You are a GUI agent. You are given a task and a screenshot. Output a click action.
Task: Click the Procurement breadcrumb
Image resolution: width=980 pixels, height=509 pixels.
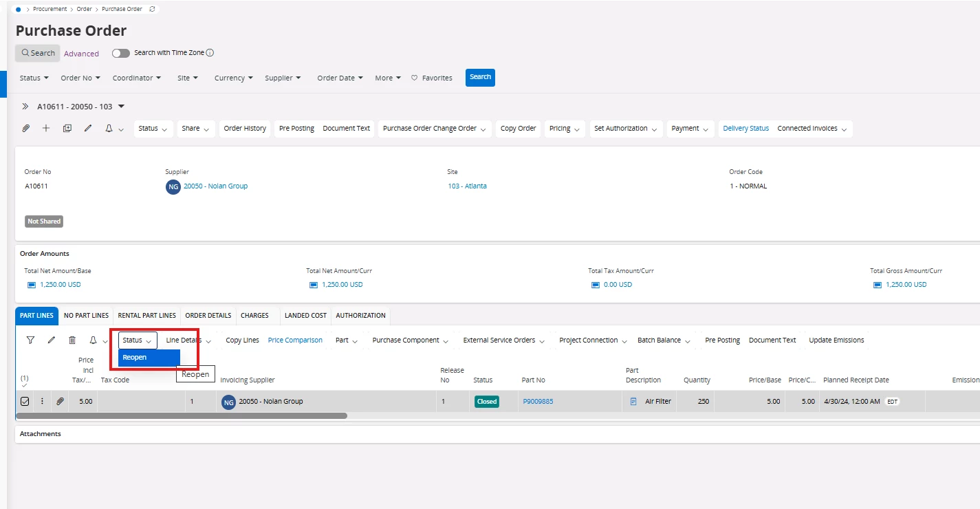pos(50,9)
